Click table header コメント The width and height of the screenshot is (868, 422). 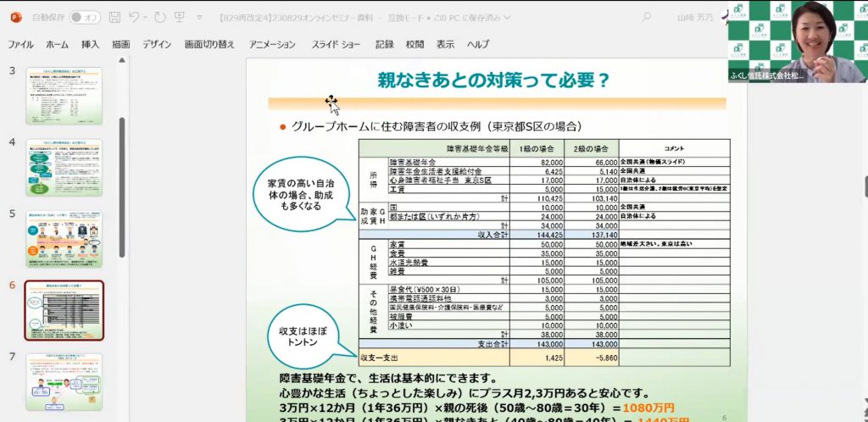[674, 148]
